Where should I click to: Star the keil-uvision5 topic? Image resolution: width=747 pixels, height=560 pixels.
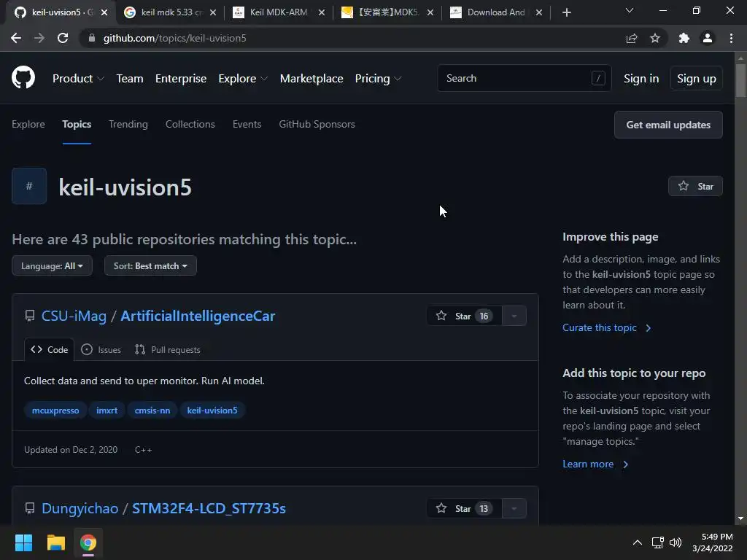(695, 186)
